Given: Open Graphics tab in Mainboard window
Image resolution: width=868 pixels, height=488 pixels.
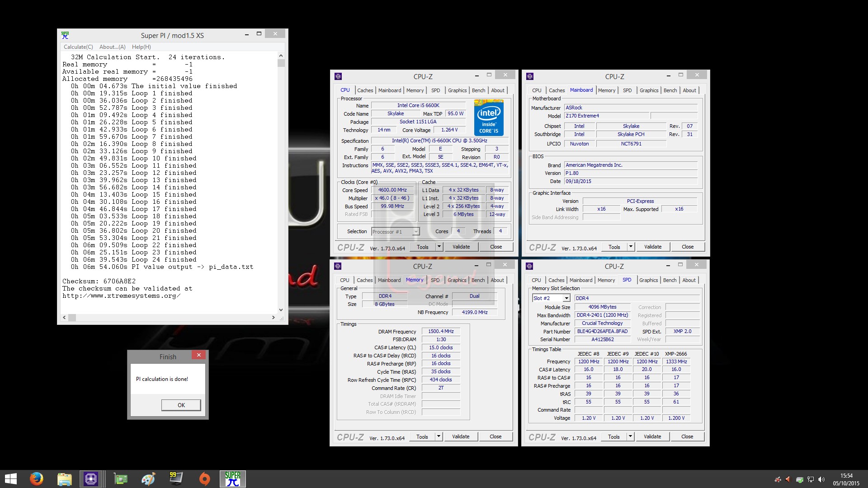Looking at the screenshot, I should (649, 90).
